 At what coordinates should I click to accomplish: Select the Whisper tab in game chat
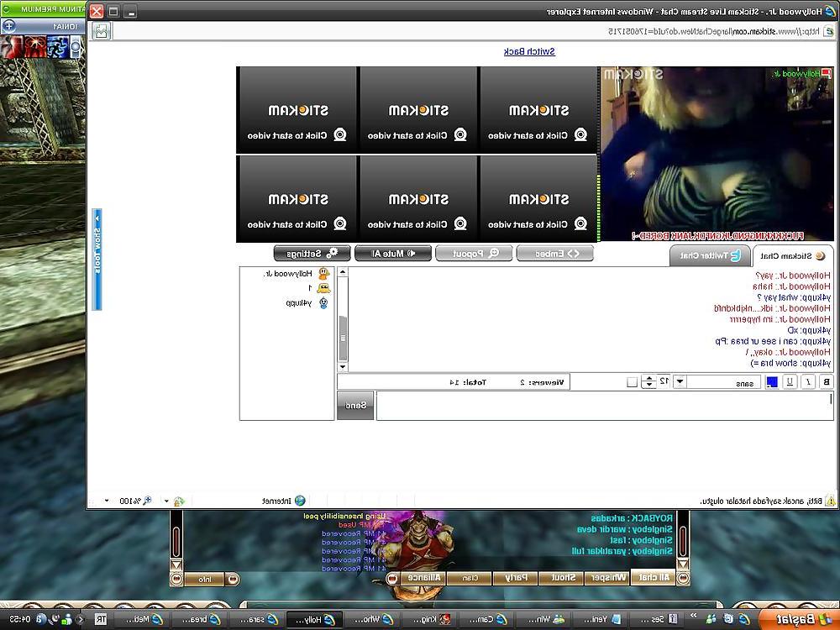tap(608, 578)
